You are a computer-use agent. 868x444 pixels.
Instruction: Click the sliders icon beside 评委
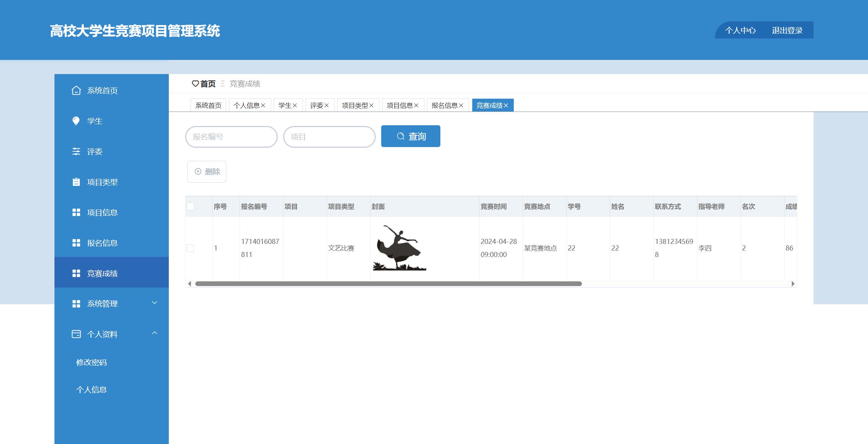pyautogui.click(x=76, y=151)
